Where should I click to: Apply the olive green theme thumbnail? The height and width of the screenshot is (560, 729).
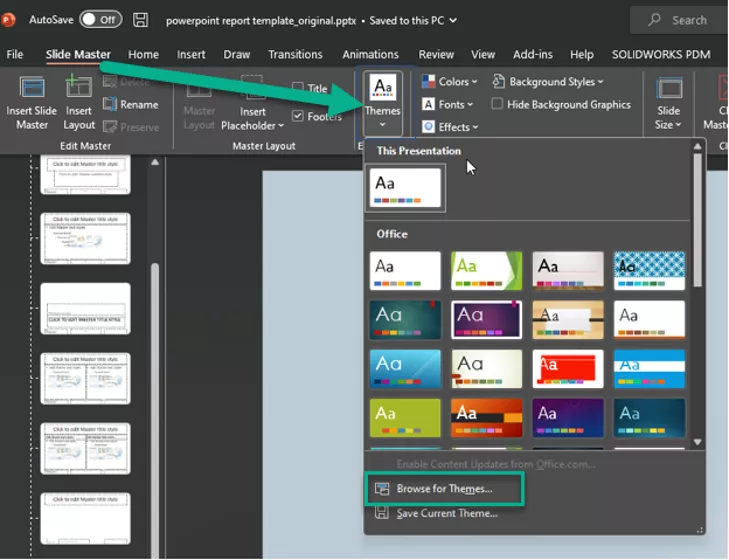(x=405, y=418)
